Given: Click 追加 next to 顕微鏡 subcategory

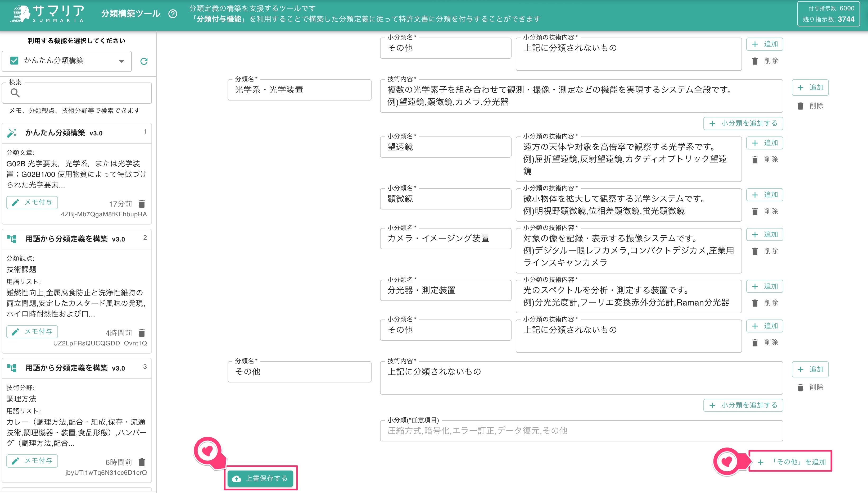Looking at the screenshot, I should click(x=765, y=195).
